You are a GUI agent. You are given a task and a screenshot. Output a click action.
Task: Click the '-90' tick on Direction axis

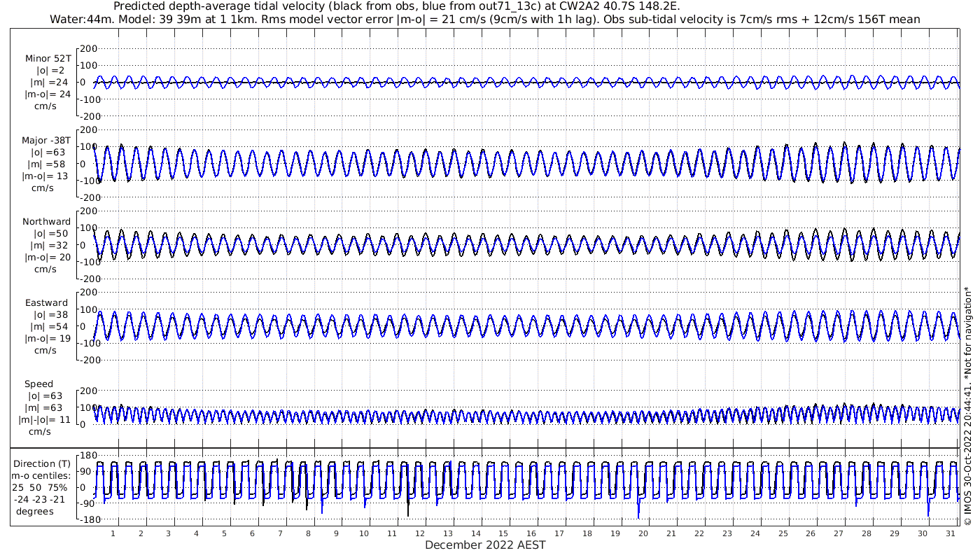88,503
